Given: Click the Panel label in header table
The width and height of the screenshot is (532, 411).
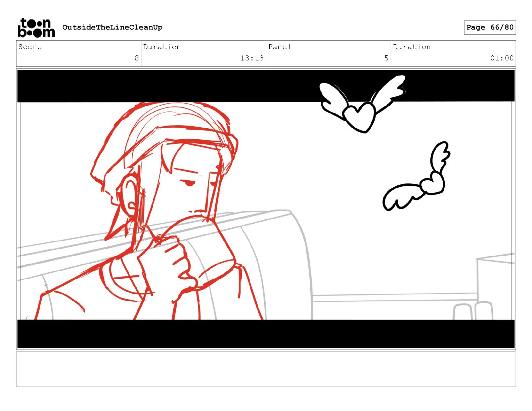Looking at the screenshot, I should pyautogui.click(x=280, y=47).
